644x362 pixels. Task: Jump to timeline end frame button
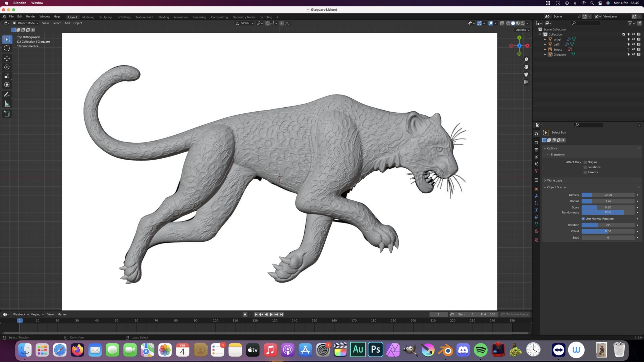[281, 314]
